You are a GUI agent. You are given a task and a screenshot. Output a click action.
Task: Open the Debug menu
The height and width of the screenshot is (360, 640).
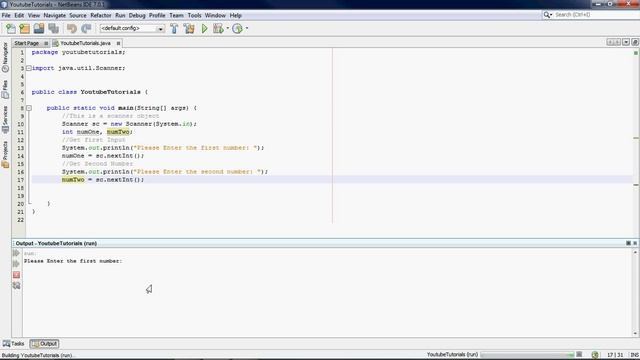[x=137, y=16]
